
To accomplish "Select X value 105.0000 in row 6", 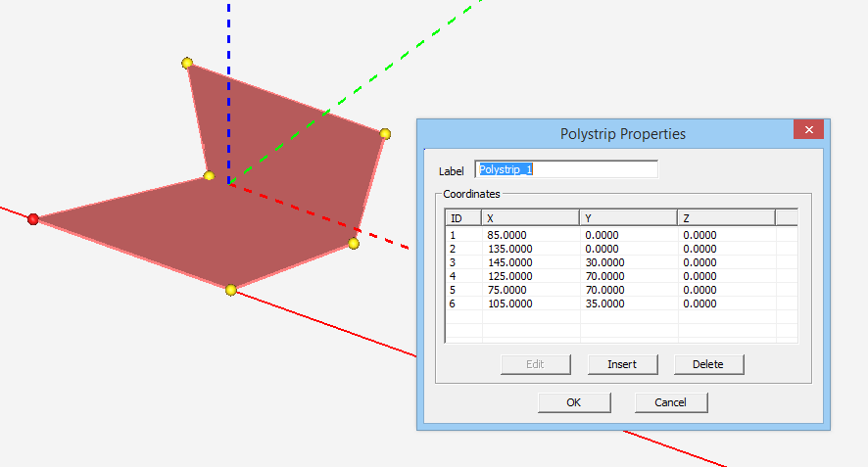I will [509, 304].
